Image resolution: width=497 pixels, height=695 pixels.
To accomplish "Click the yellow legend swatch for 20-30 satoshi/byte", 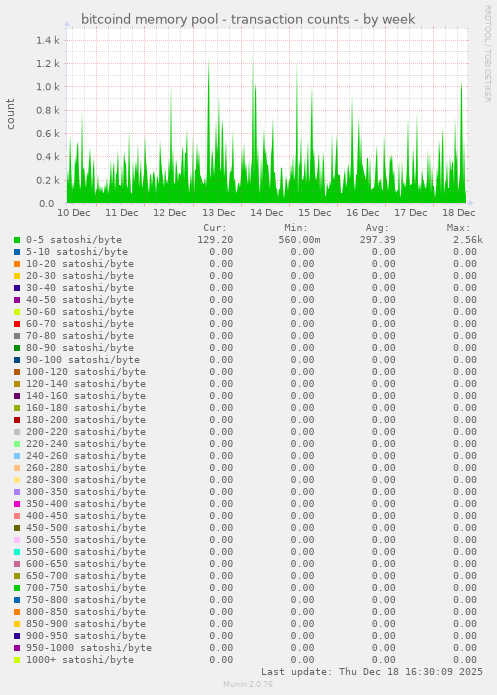I will click(17, 276).
